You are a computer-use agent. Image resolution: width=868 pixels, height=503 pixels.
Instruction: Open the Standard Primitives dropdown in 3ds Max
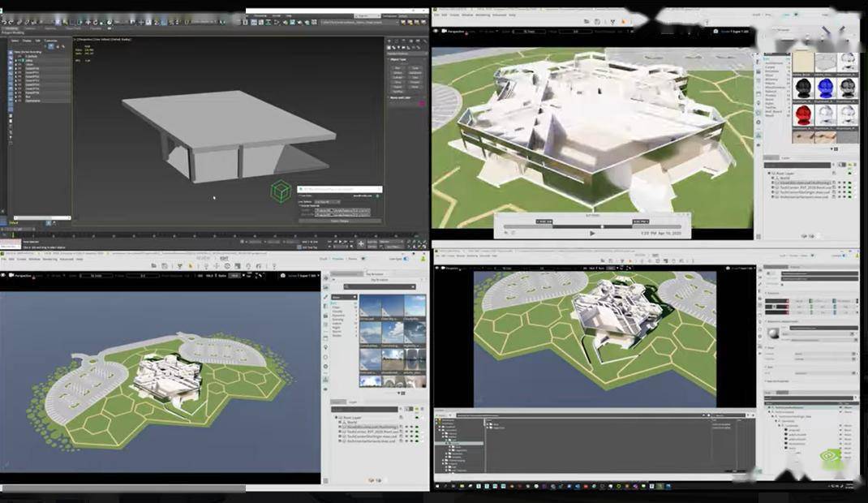pyautogui.click(x=406, y=54)
